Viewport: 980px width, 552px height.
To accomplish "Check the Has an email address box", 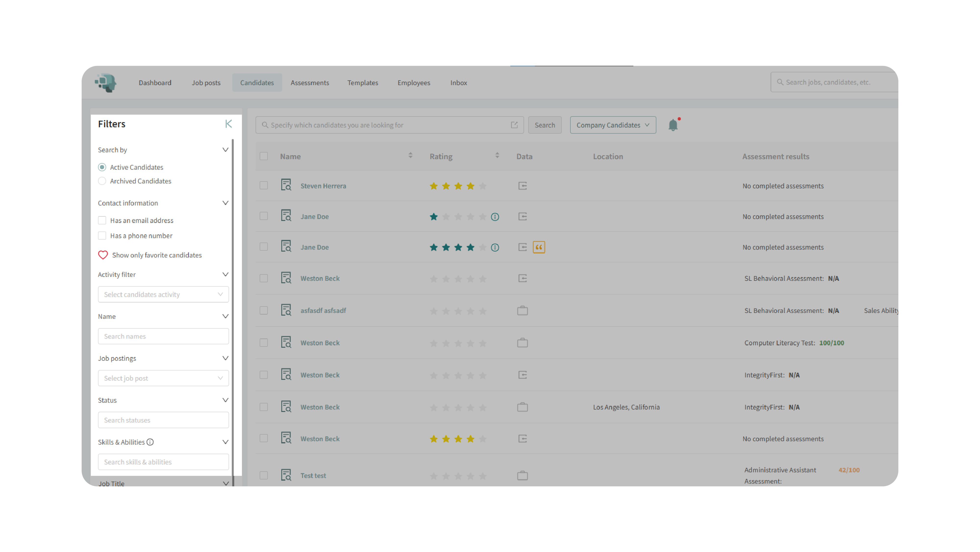I will click(x=102, y=220).
